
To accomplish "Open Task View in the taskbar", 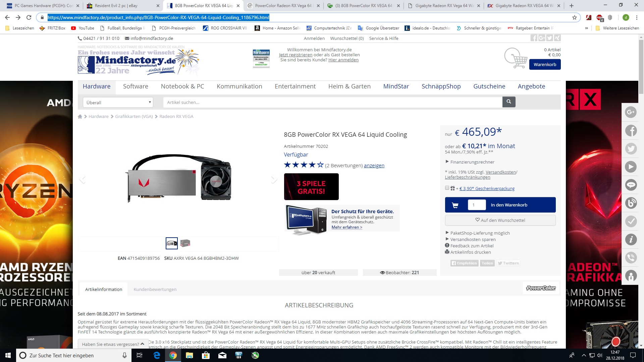I will pyautogui.click(x=140, y=355).
